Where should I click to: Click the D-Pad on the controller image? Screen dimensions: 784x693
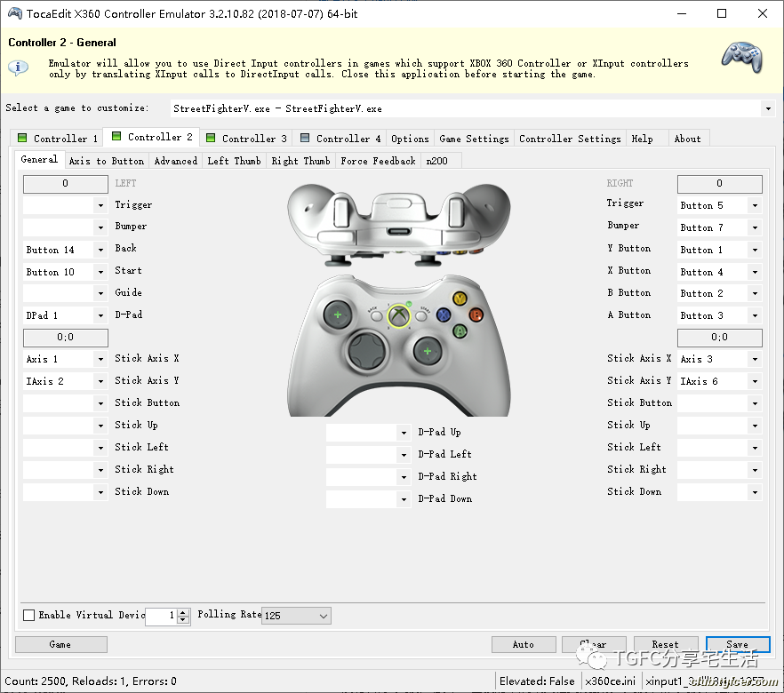pyautogui.click(x=366, y=351)
